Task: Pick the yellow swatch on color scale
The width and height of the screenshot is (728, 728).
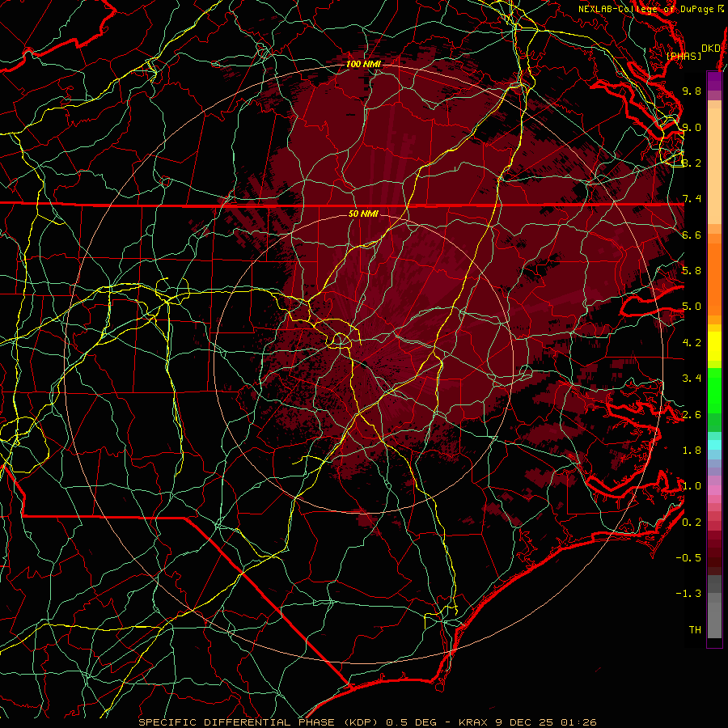Action: (x=714, y=346)
